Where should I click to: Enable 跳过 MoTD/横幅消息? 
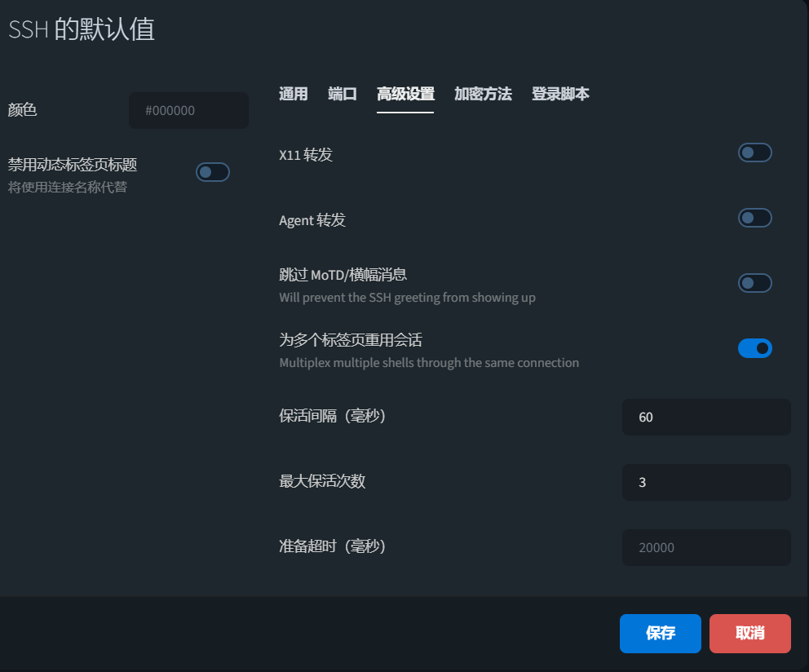(x=754, y=282)
